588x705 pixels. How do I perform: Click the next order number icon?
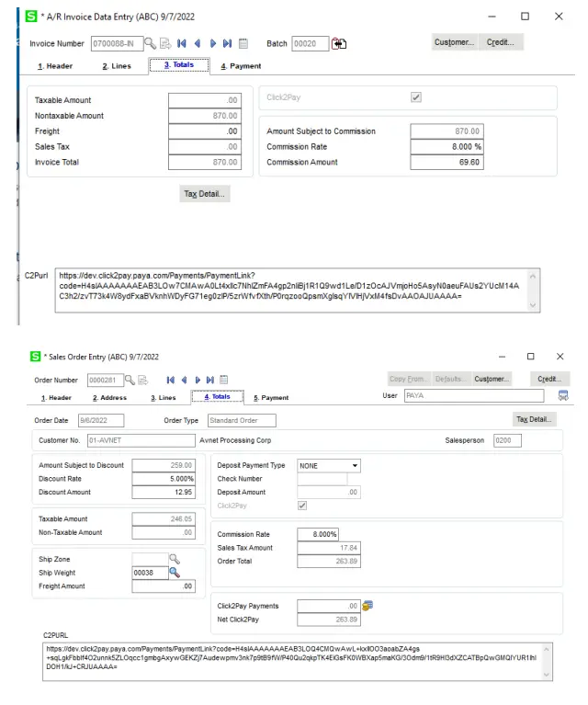143,380
